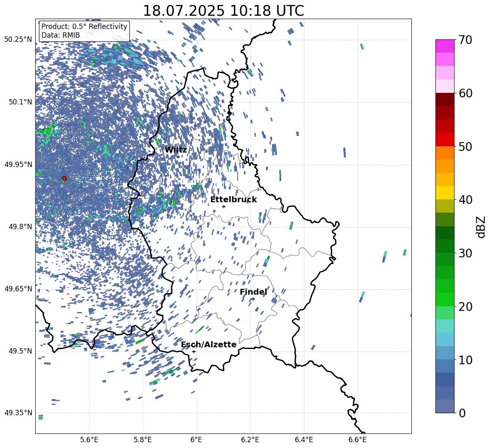The height and width of the screenshot is (448, 491).
Task: Click the dark red swatch just below 60
Action: coord(445,99)
